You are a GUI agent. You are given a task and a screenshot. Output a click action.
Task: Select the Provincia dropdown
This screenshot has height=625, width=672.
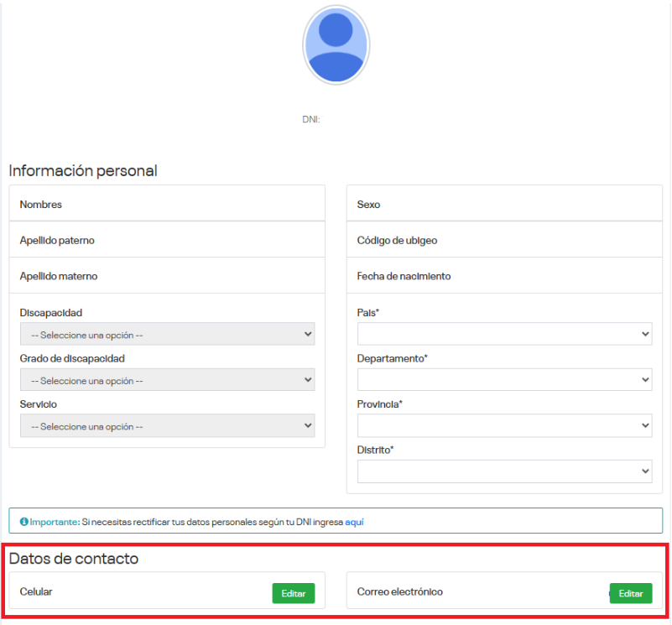tap(504, 425)
